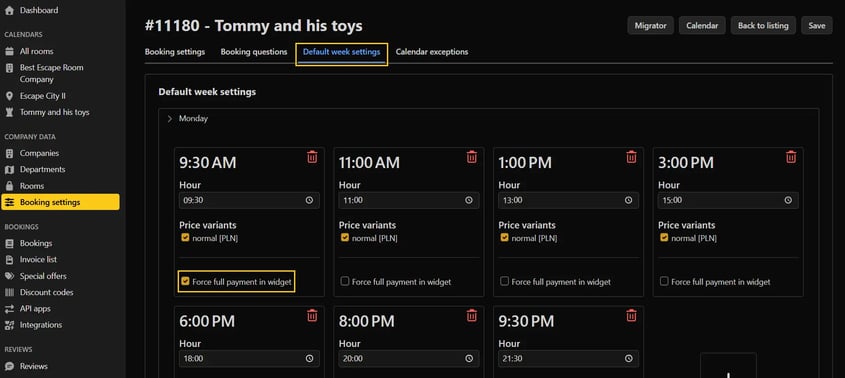Image resolution: width=845 pixels, height=378 pixels.
Task: Open Best Escape Room Company calendar
Action: [x=51, y=73]
